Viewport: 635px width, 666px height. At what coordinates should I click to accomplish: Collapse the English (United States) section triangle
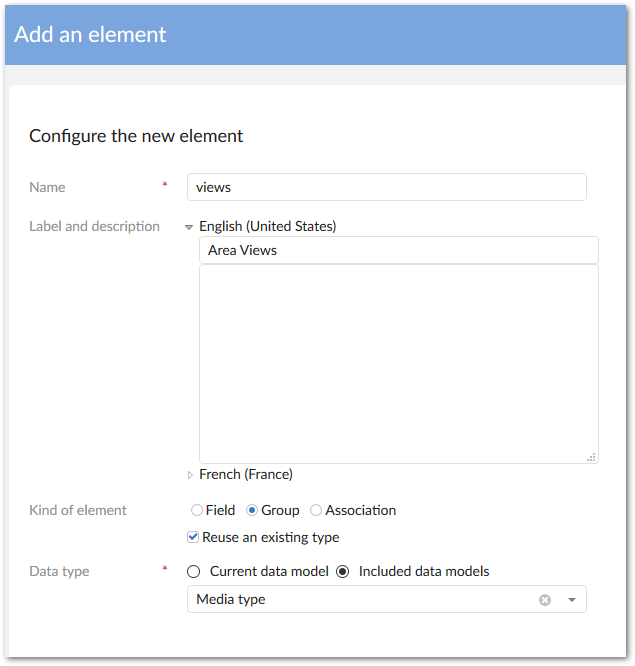coord(189,227)
